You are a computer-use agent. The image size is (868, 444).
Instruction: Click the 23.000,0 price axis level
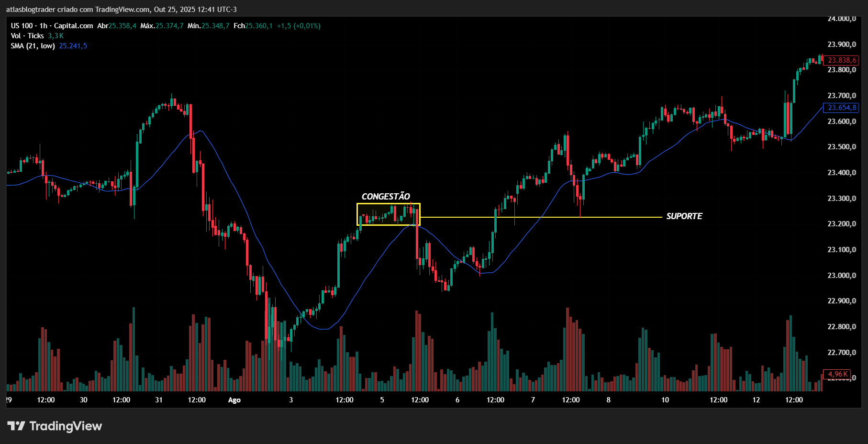(x=842, y=276)
